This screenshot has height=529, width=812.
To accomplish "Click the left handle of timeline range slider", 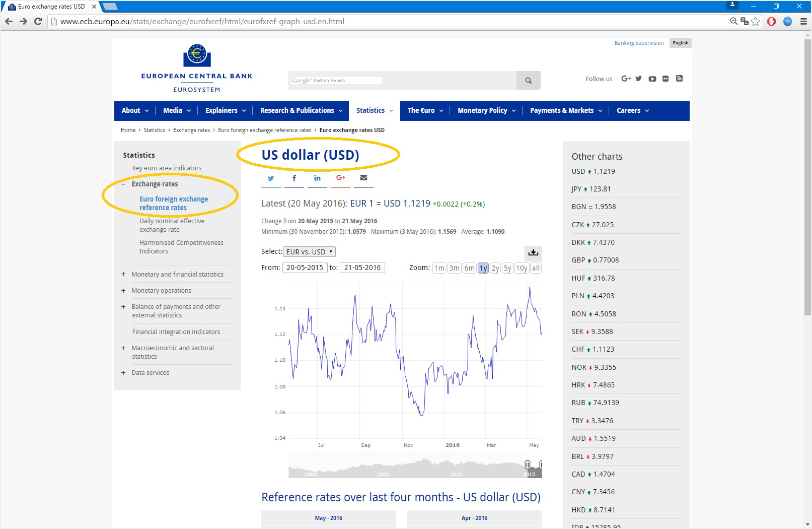I will (527, 465).
